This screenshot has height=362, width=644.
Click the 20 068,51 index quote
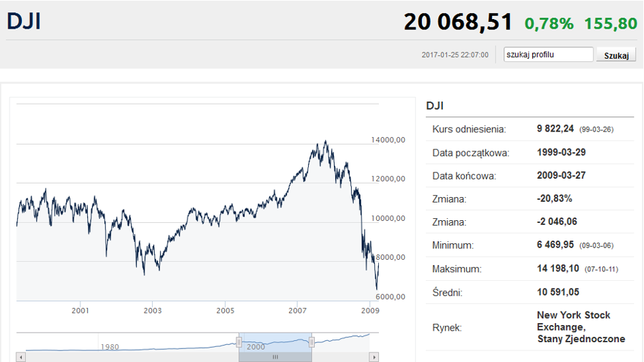[x=458, y=22]
